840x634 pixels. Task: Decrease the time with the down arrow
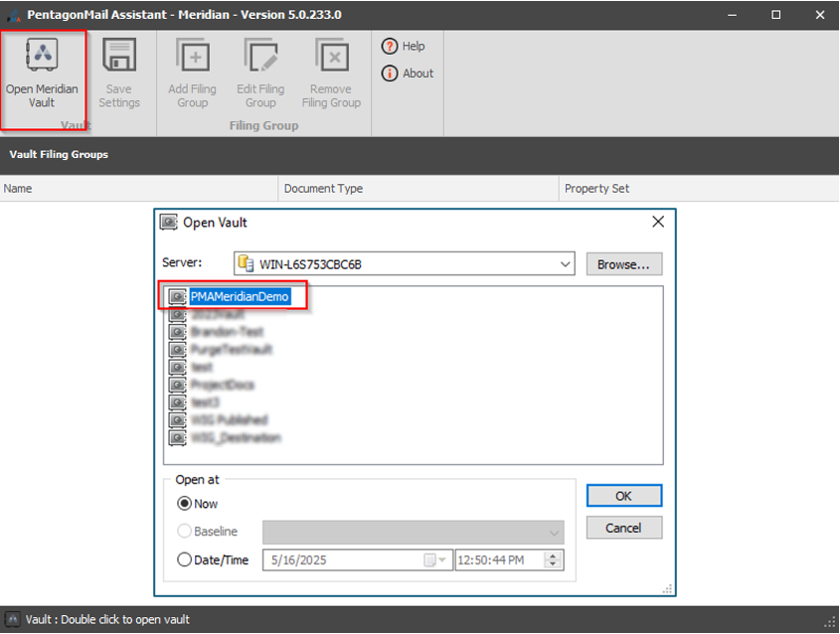pyautogui.click(x=553, y=564)
